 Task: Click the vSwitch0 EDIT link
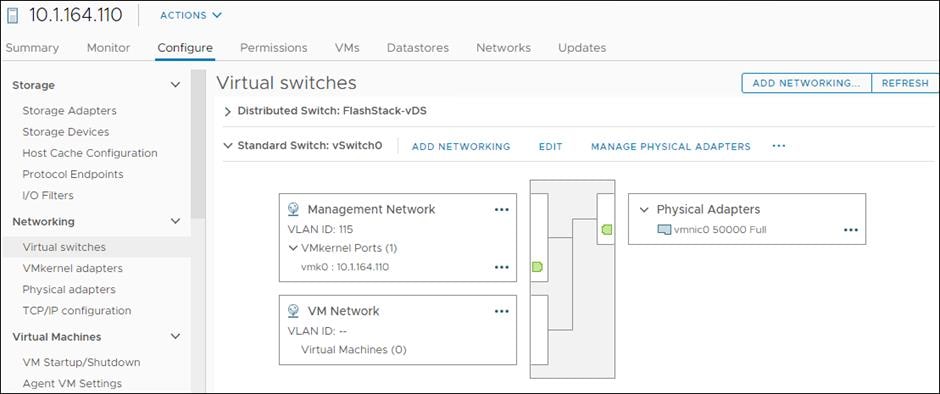[x=550, y=146]
